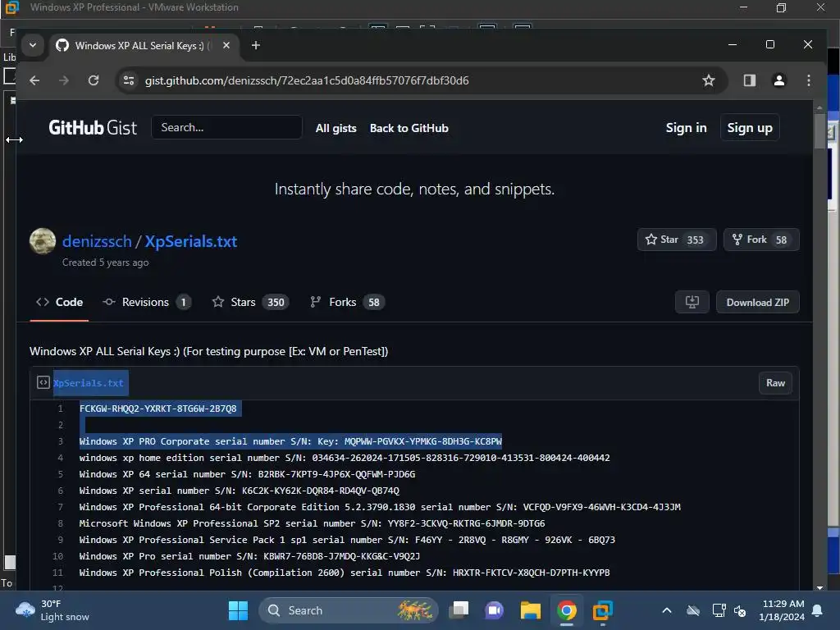Click Sign in
Screen dimensions: 840x630
(686, 127)
